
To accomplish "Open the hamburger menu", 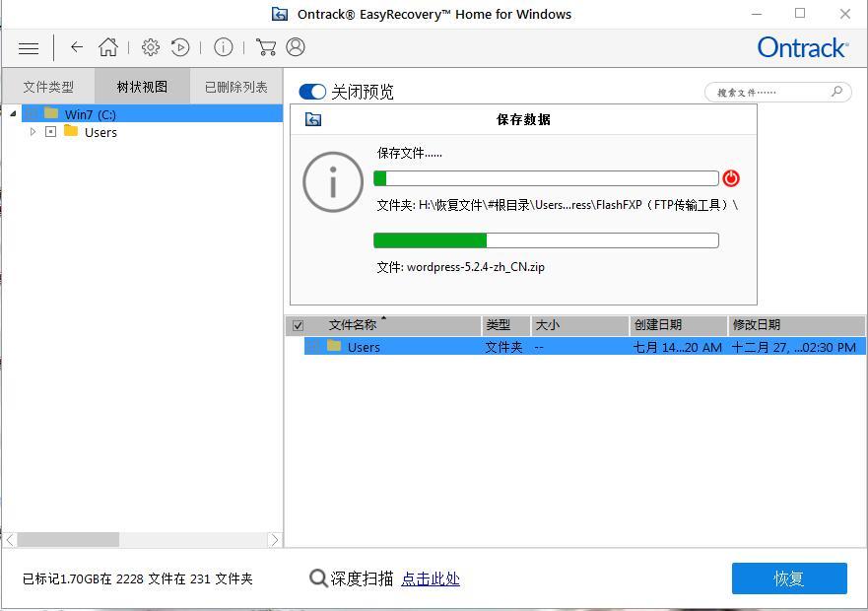I will point(29,48).
